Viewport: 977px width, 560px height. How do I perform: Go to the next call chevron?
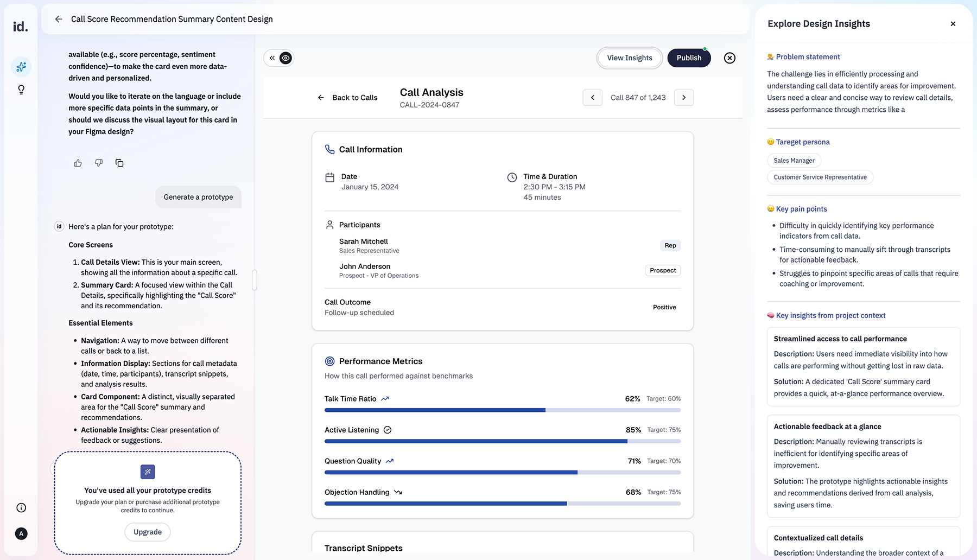pyautogui.click(x=683, y=98)
